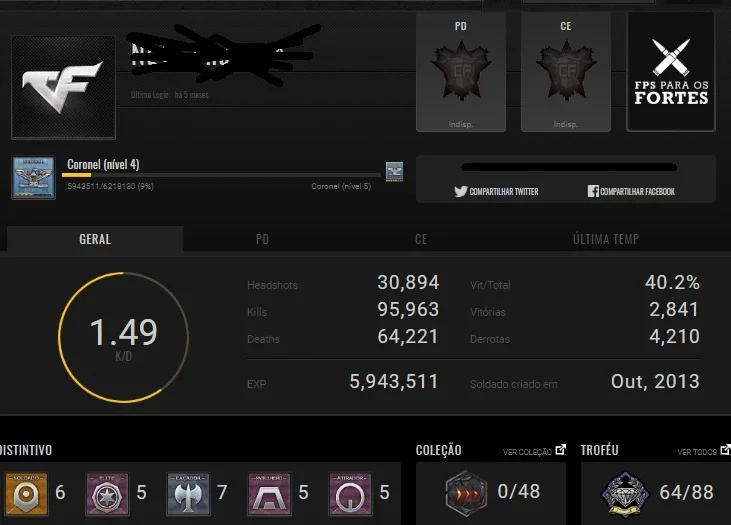The width and height of the screenshot is (731, 525).
Task: Click the Headshots value 30,894
Action: 408,283
